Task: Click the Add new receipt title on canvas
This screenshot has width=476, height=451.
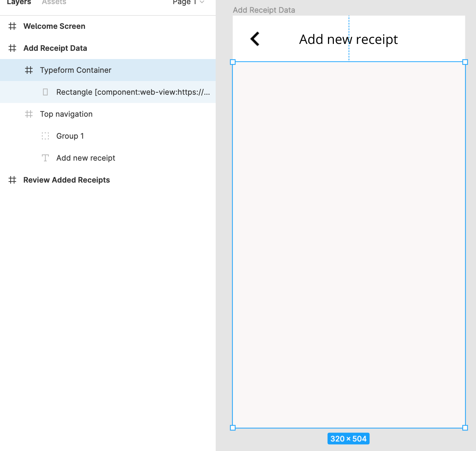Action: [348, 39]
